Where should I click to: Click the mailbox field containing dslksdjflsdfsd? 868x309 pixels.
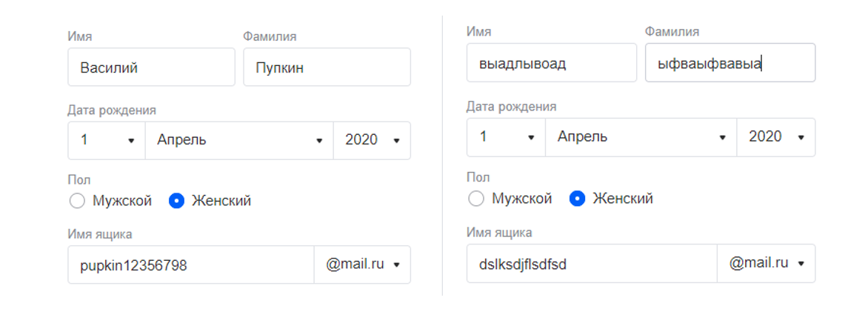592,264
